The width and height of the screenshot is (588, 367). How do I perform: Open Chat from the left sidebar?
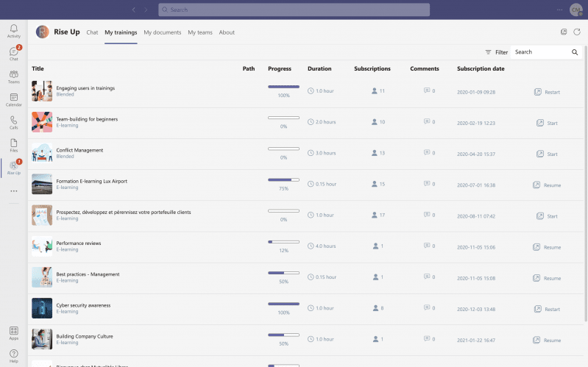pyautogui.click(x=13, y=53)
